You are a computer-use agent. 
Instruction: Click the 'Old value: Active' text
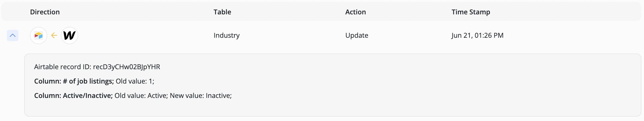tap(141, 96)
